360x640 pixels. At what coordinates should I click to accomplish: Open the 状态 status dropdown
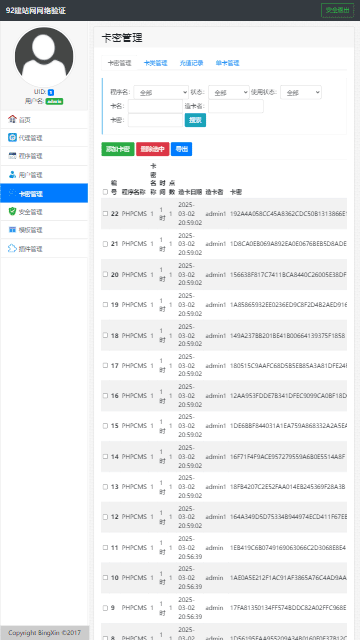229,92
